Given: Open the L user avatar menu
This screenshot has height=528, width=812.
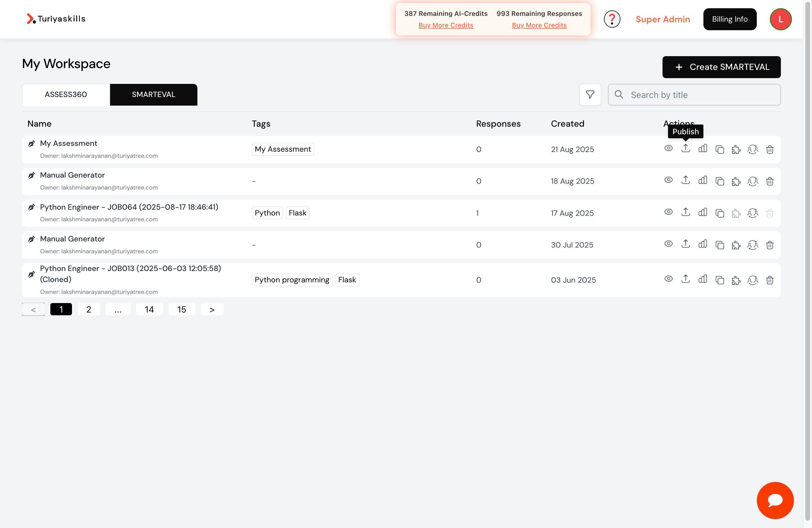Looking at the screenshot, I should tap(780, 19).
